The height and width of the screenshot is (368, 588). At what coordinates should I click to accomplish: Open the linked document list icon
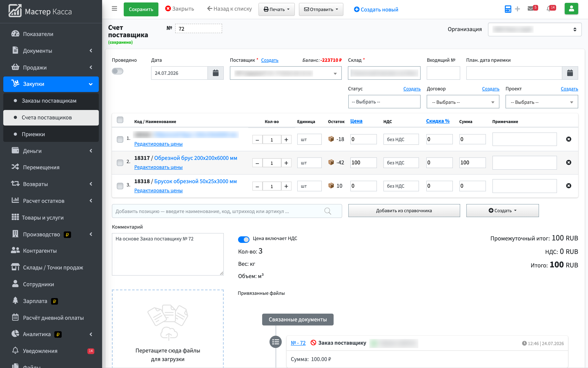[276, 342]
